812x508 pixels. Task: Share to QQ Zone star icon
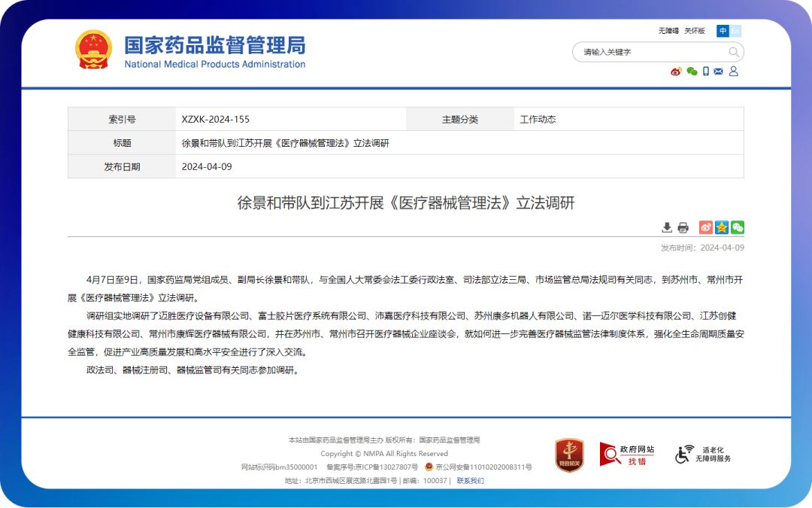pyautogui.click(x=721, y=227)
